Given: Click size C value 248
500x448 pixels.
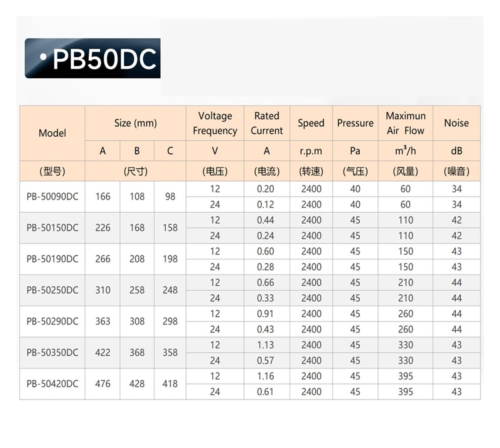Looking at the screenshot, I should coord(170,290).
